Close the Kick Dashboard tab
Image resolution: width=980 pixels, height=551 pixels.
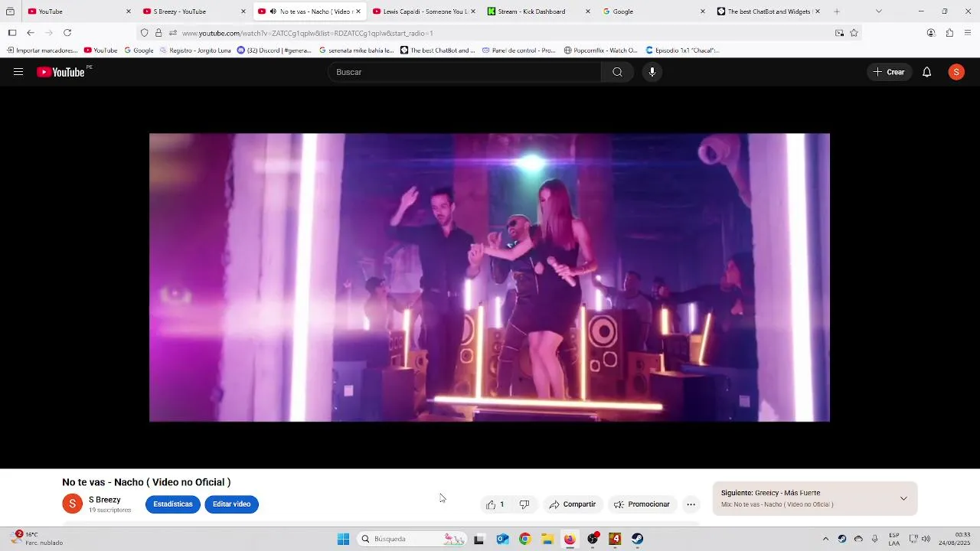[587, 11]
